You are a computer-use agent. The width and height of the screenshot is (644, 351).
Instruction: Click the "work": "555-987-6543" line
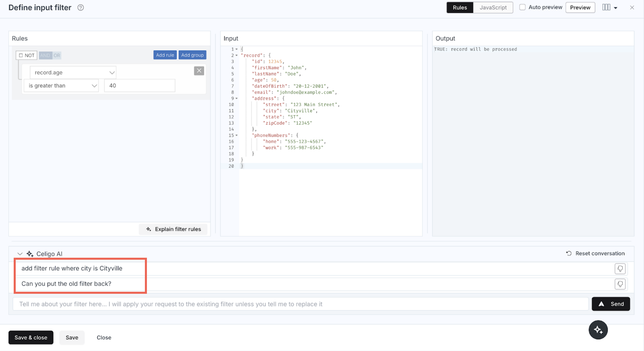[x=293, y=147]
